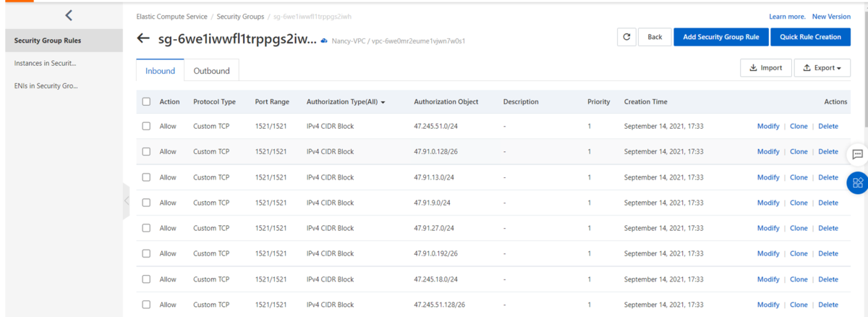Open the New Version link
Image resolution: width=868 pixels, height=317 pixels.
click(x=831, y=17)
